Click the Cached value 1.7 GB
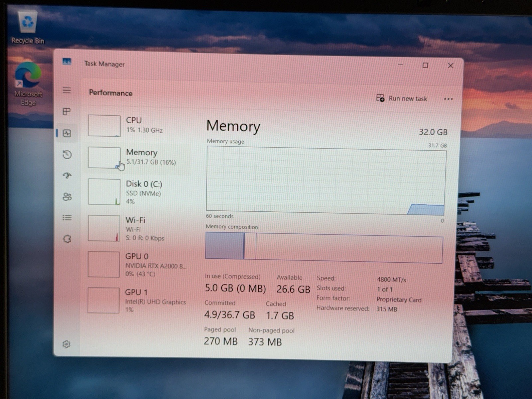 280,315
